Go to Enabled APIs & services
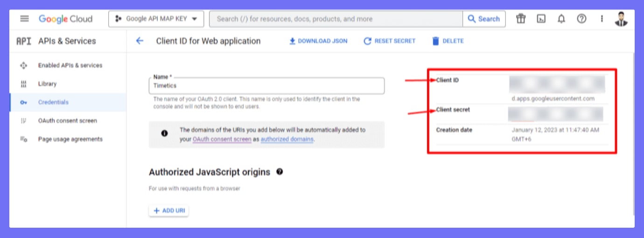 click(x=70, y=65)
